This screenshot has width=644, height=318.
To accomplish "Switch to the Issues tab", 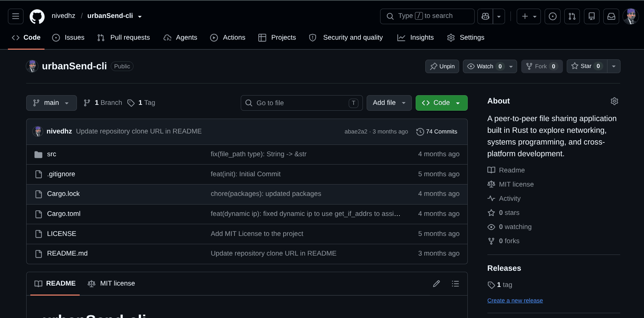I will pyautogui.click(x=68, y=38).
